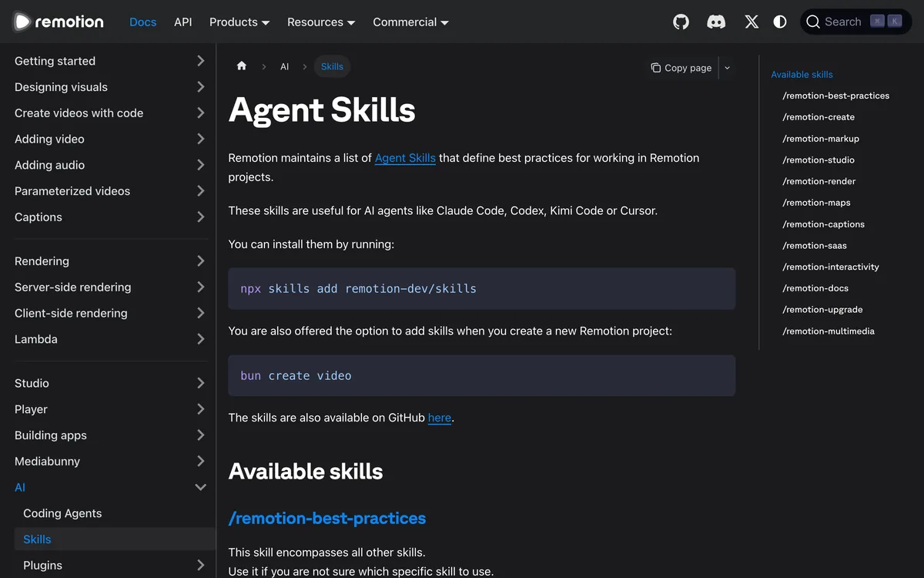
Task: Jump to /remotion-maps in table of contents
Action: coord(816,203)
